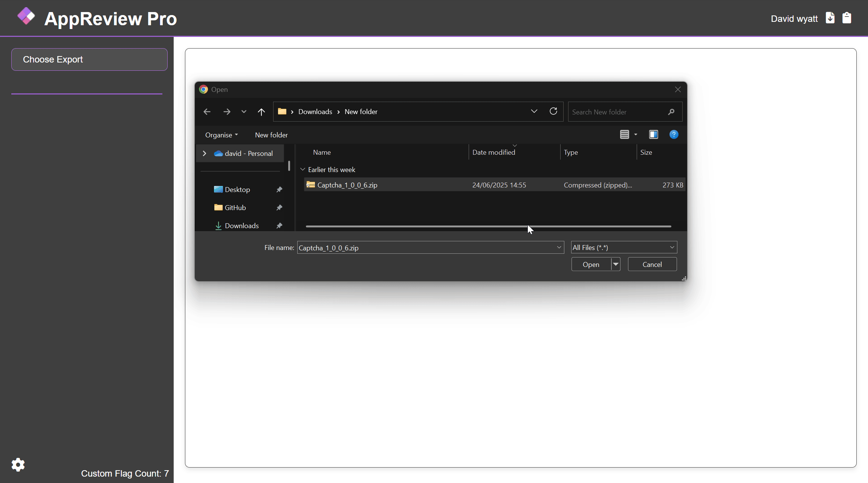
Task: Click Downloads in the address breadcrumb
Action: [315, 112]
